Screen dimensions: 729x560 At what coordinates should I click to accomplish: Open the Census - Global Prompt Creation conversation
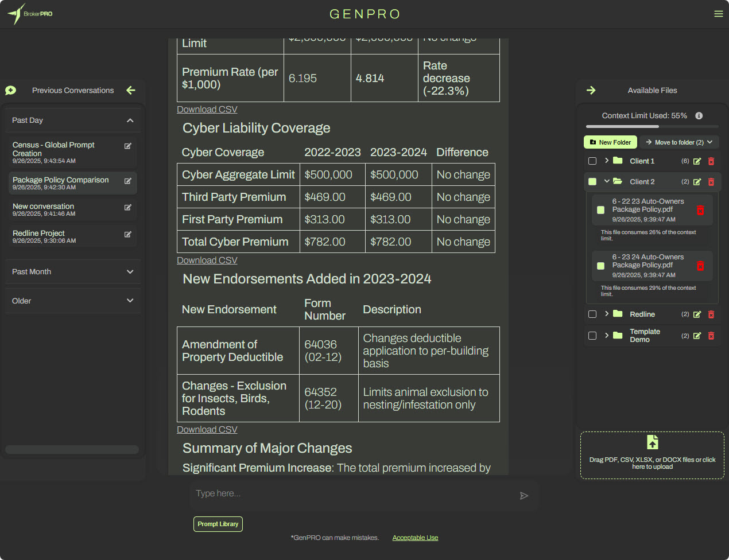(53, 149)
